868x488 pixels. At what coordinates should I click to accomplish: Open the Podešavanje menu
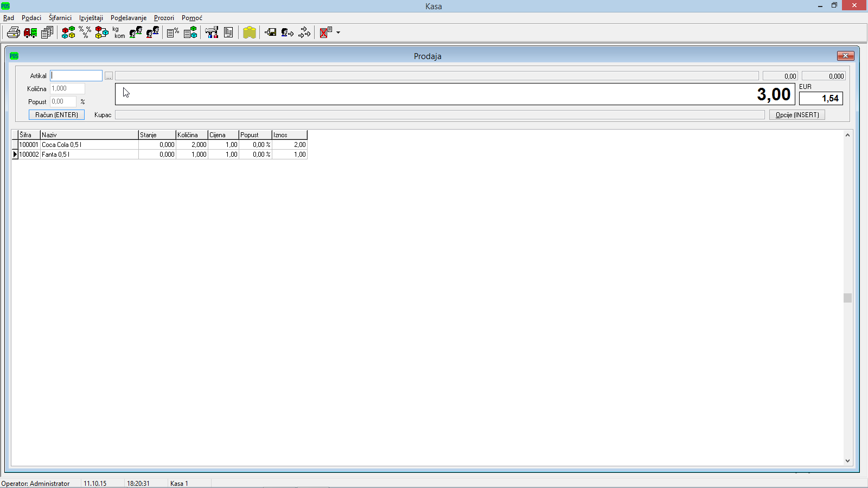pyautogui.click(x=128, y=18)
